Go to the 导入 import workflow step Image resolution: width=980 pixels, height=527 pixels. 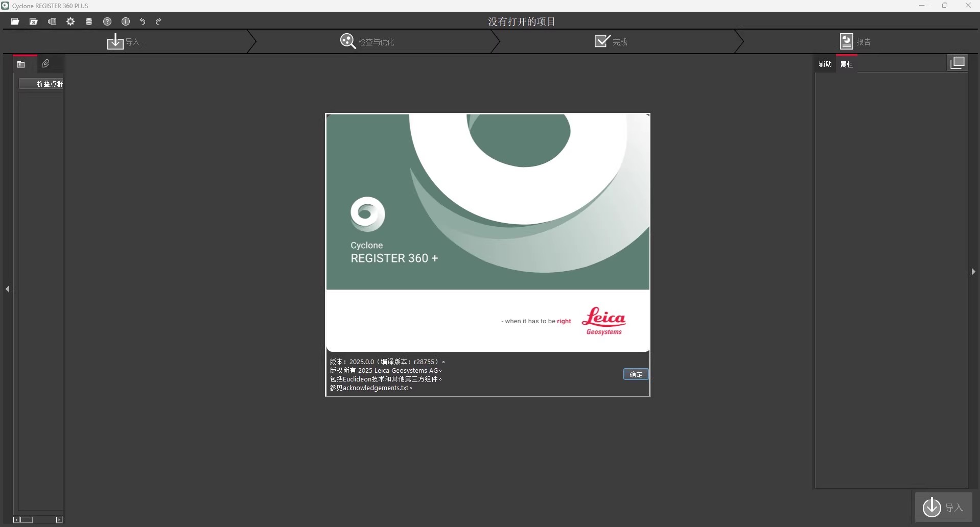(123, 41)
